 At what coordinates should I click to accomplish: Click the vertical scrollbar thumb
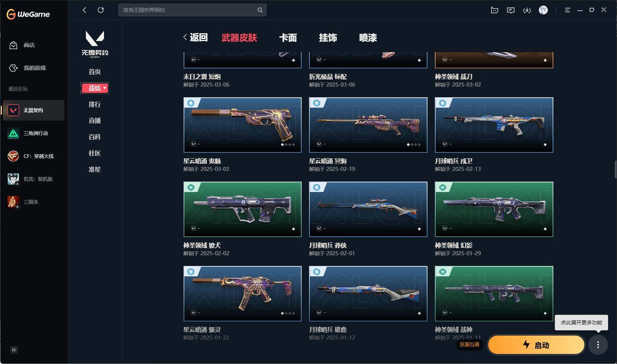click(x=615, y=169)
